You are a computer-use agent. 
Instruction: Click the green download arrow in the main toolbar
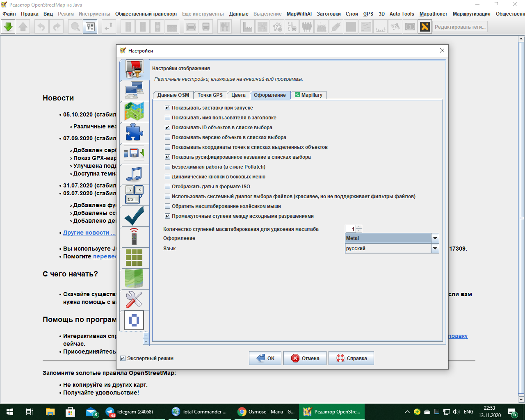8,27
